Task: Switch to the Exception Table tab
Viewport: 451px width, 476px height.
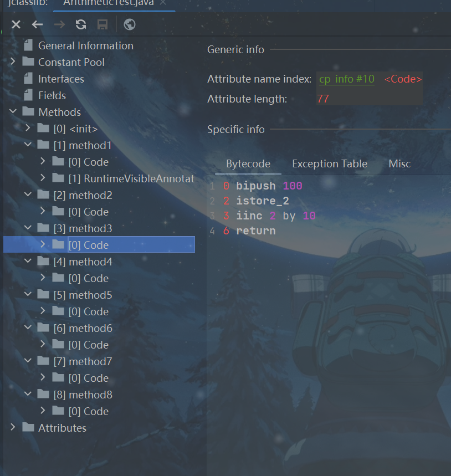Action: (x=329, y=163)
